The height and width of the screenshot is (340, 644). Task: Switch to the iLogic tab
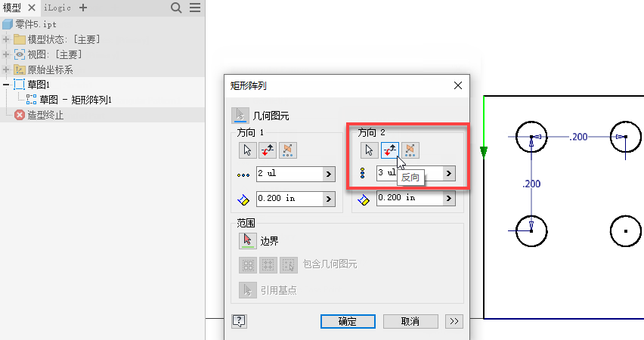tap(57, 8)
